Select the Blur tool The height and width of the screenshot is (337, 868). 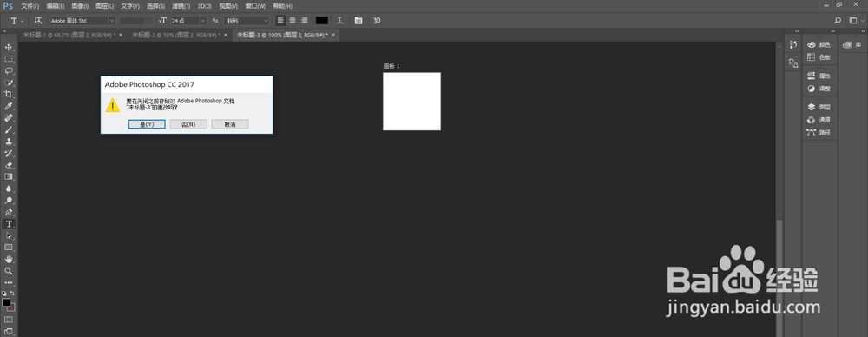tap(9, 188)
